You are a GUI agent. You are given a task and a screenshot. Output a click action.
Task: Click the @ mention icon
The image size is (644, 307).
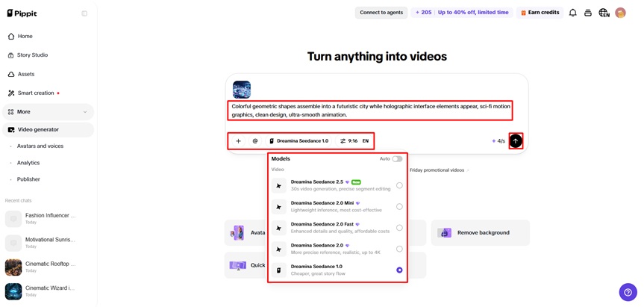(x=255, y=141)
